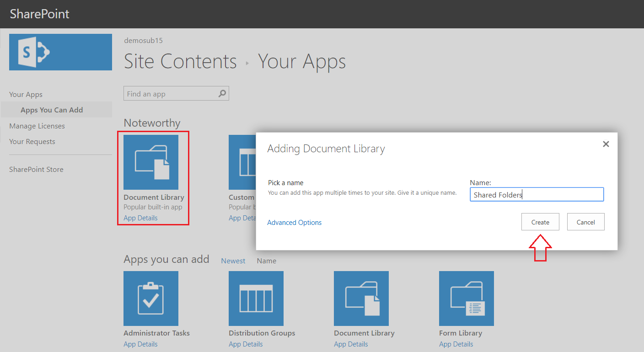Click the Noteworthy Document Library title text
The width and height of the screenshot is (644, 352).
(154, 197)
